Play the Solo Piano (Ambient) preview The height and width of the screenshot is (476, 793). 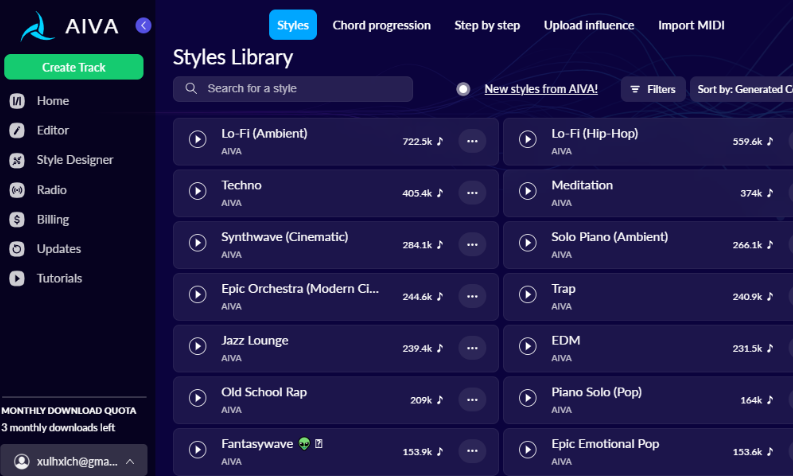527,243
